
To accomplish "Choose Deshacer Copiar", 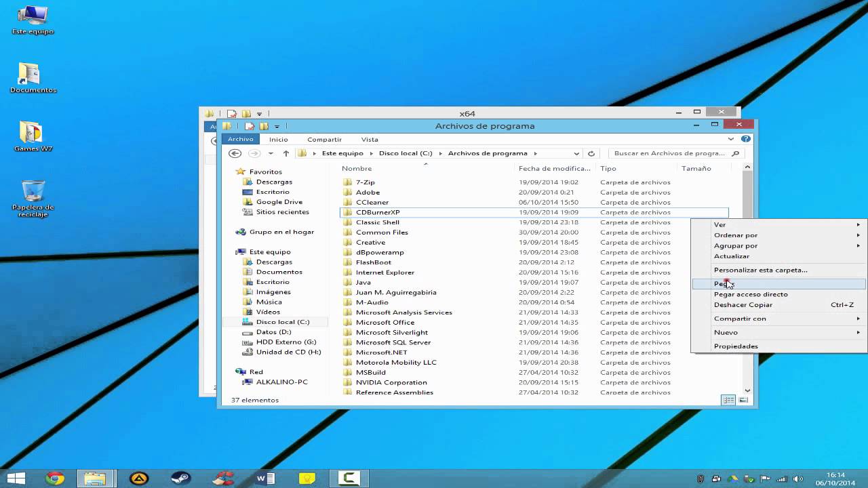I will (778, 305).
